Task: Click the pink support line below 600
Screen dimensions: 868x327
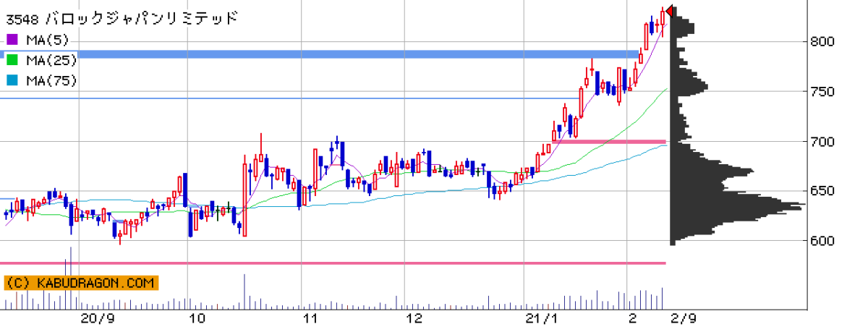Action: click(x=333, y=263)
